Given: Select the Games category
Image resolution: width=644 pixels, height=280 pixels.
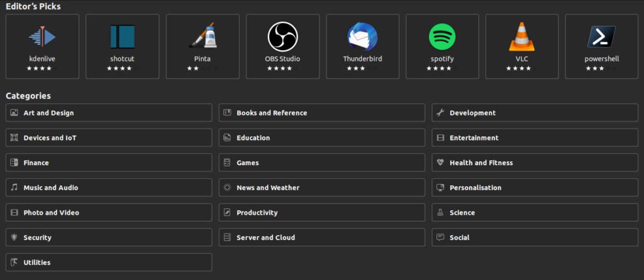Looking at the screenshot, I should point(321,163).
